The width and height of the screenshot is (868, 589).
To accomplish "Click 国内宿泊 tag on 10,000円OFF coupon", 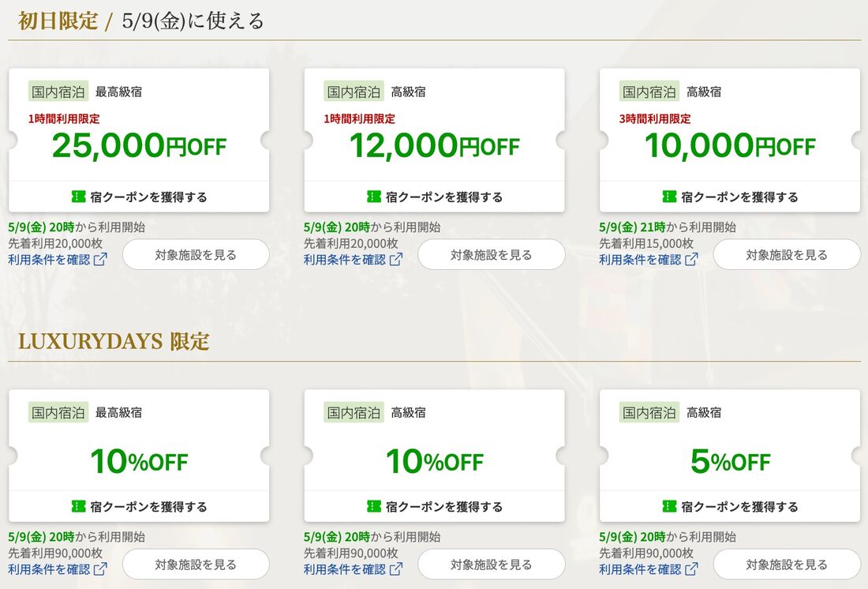I will coord(649,92).
